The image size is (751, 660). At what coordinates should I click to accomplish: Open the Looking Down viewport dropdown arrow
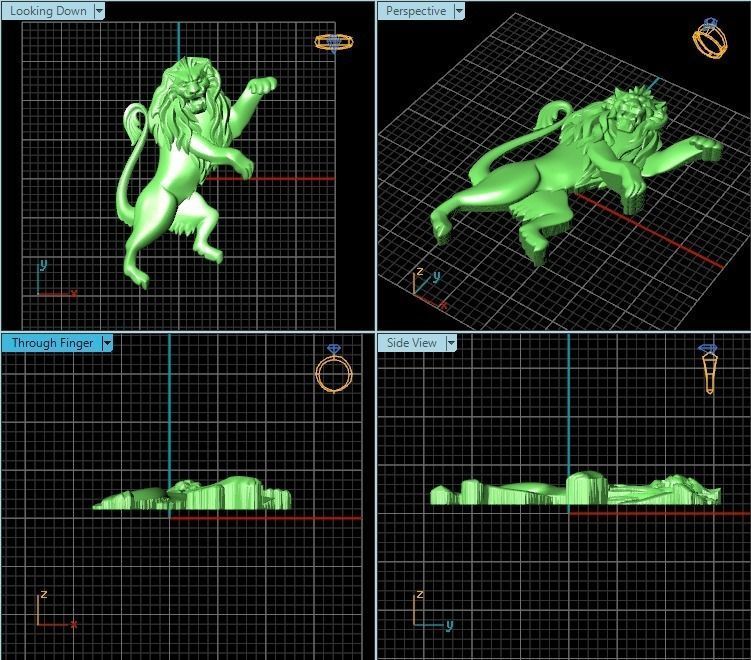tap(99, 11)
